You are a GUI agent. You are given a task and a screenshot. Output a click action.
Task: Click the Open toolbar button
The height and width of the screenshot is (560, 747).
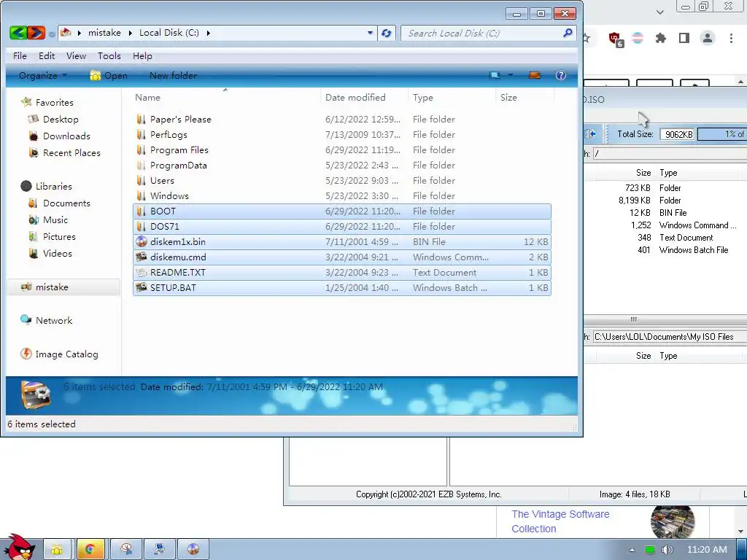click(x=109, y=75)
